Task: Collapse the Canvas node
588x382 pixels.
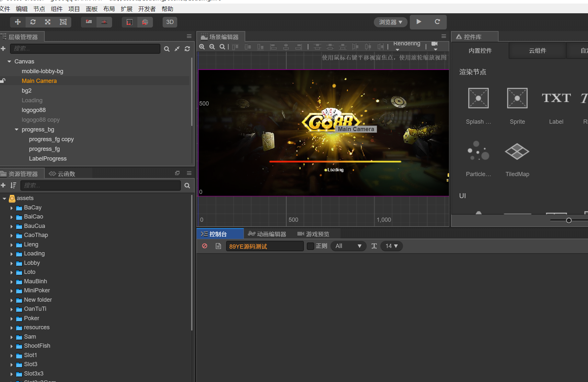Action: [9, 62]
